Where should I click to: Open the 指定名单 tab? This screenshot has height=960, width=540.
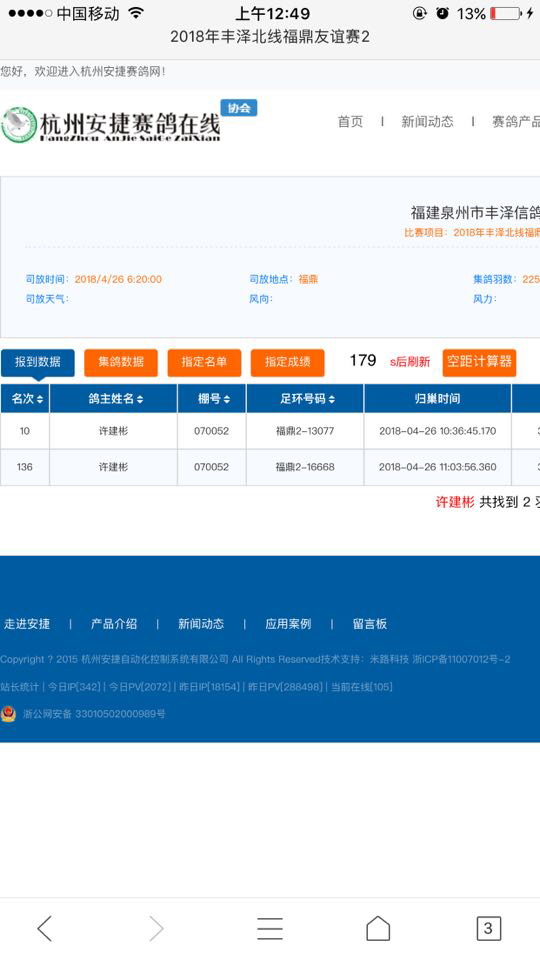204,362
